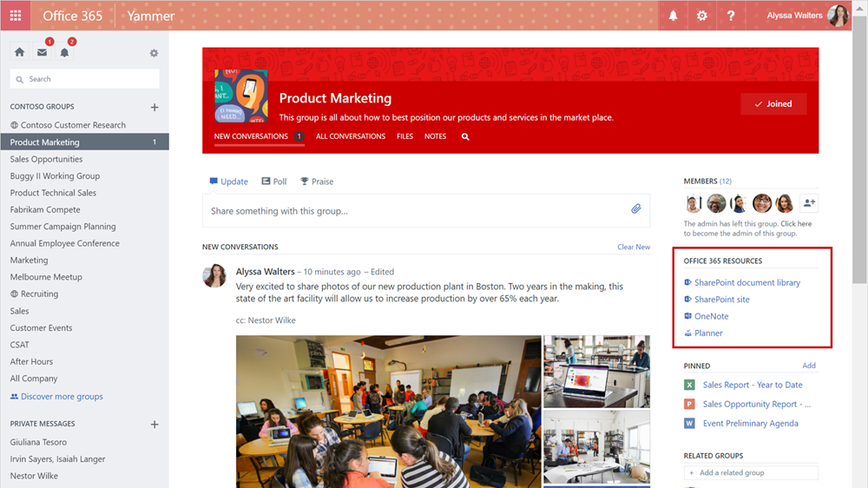
Task: Open sidebar settings gear icon
Action: tap(154, 53)
